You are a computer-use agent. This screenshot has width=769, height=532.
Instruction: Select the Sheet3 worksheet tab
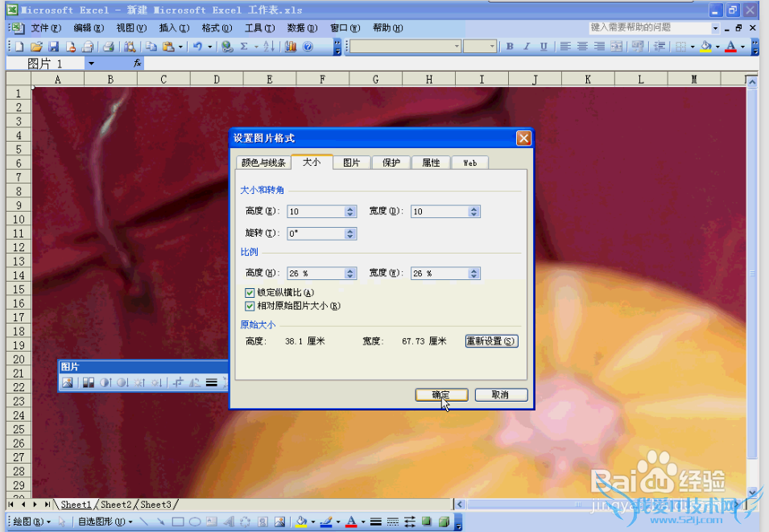coord(156,505)
